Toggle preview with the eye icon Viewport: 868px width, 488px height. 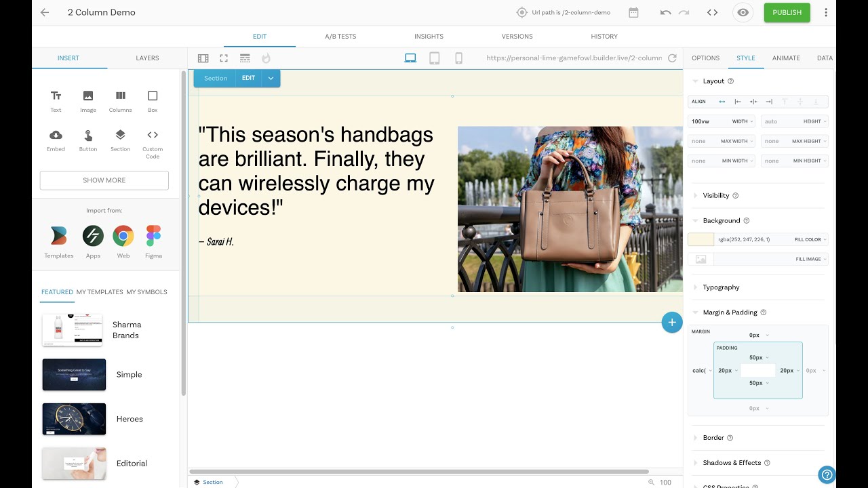tap(743, 12)
